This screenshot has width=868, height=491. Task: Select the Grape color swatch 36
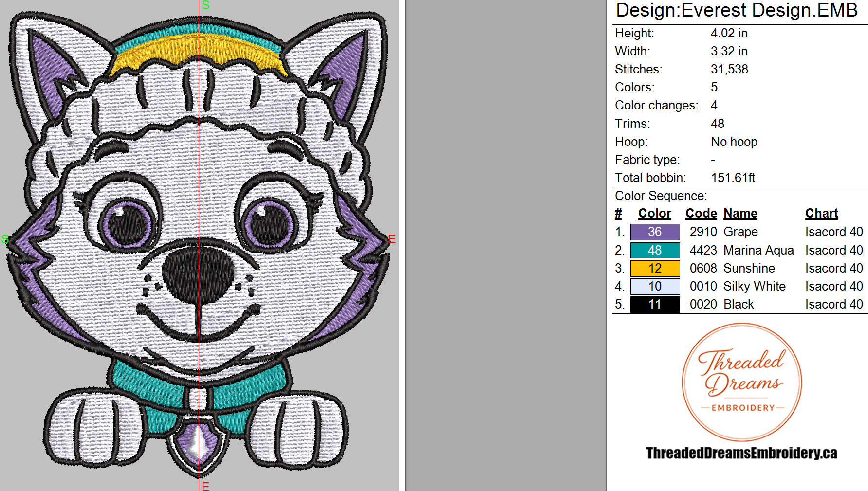point(655,232)
